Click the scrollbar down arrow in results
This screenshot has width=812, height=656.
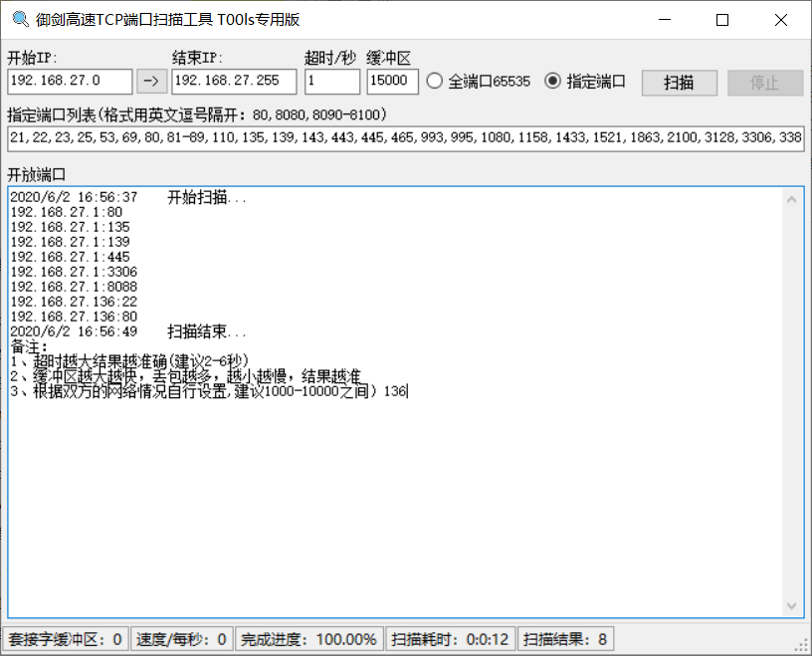pos(793,605)
